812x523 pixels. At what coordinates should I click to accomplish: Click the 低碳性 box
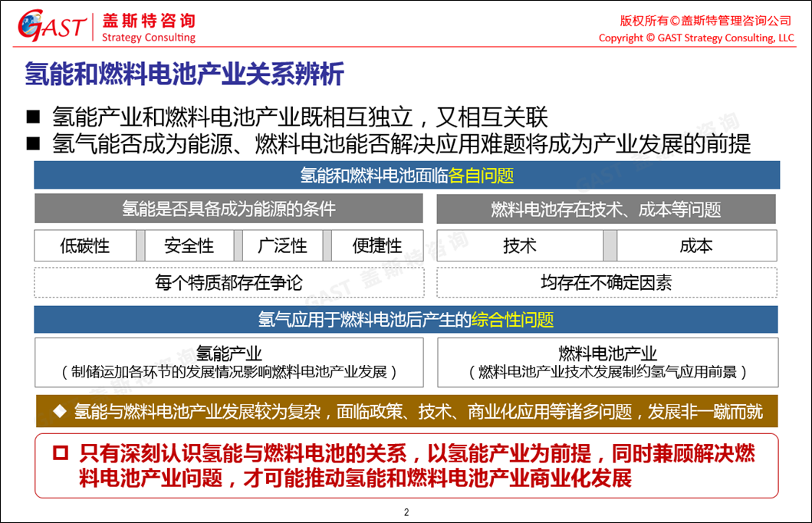[85, 245]
